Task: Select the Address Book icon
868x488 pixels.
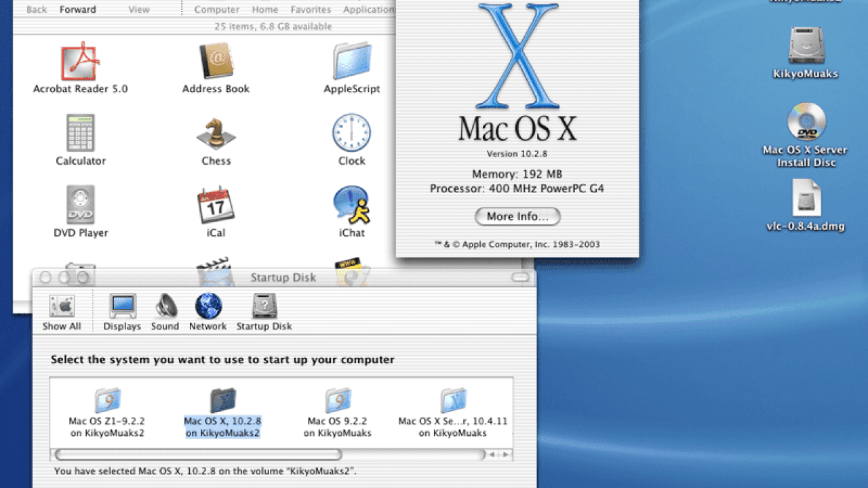Action: pos(216,62)
